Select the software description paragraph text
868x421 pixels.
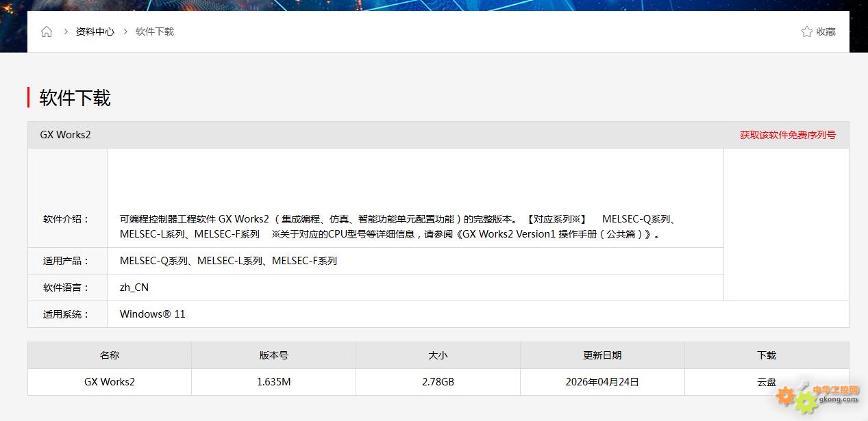(x=399, y=227)
